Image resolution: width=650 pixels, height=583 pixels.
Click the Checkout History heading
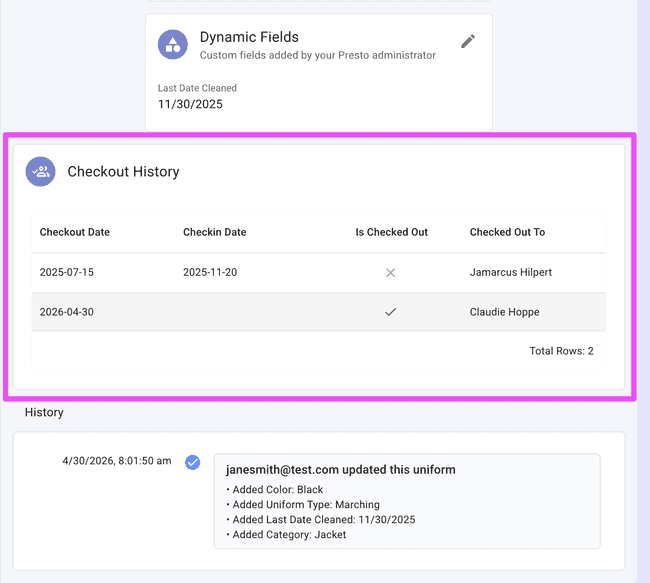(124, 171)
